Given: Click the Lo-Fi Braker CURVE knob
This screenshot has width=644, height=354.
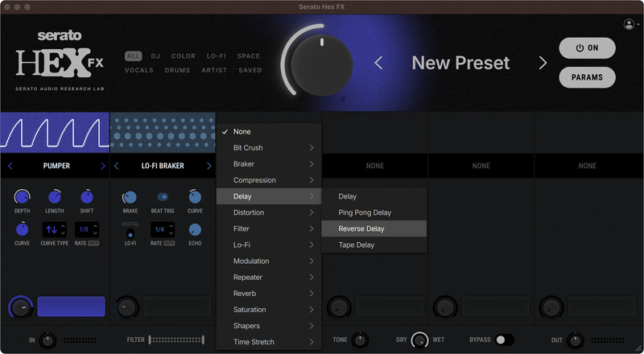Looking at the screenshot, I should point(195,197).
